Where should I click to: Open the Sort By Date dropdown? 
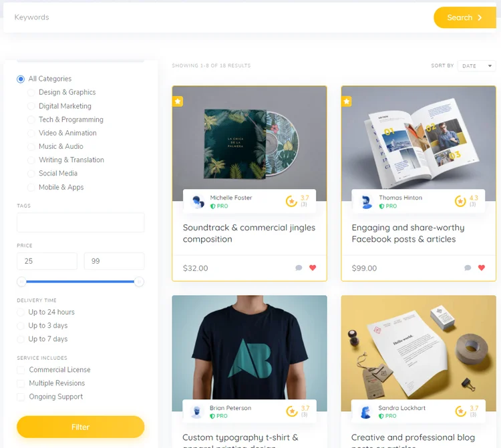[x=476, y=66]
